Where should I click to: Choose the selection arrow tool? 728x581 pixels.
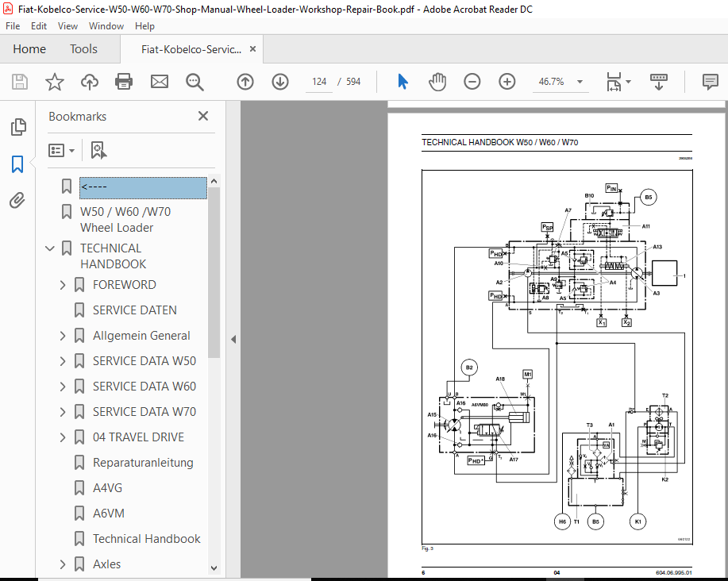(x=403, y=82)
